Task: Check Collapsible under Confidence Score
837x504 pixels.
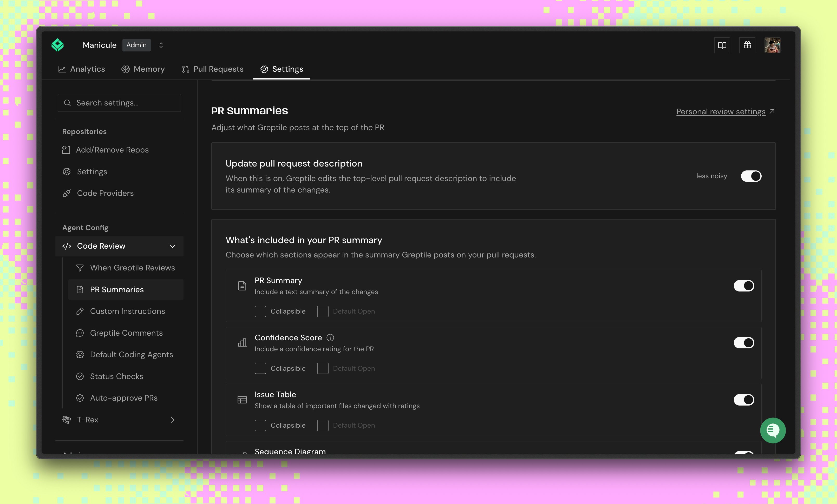Action: 260,369
